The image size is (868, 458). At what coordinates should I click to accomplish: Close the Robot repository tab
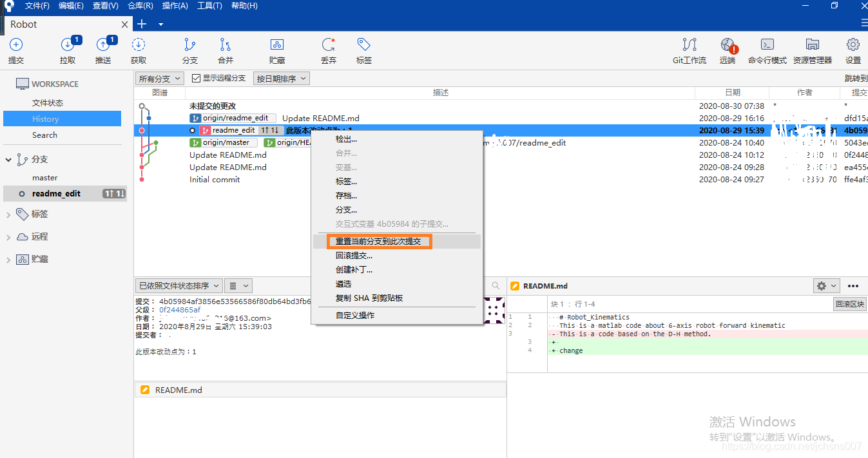pos(125,24)
